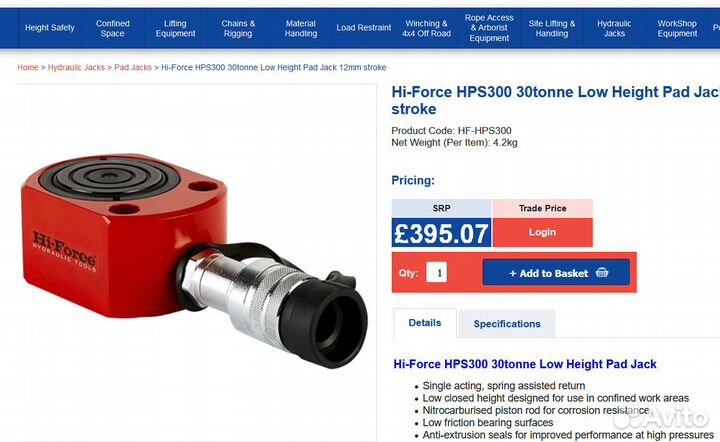Open the Chains & Rigging menu

[238, 28]
